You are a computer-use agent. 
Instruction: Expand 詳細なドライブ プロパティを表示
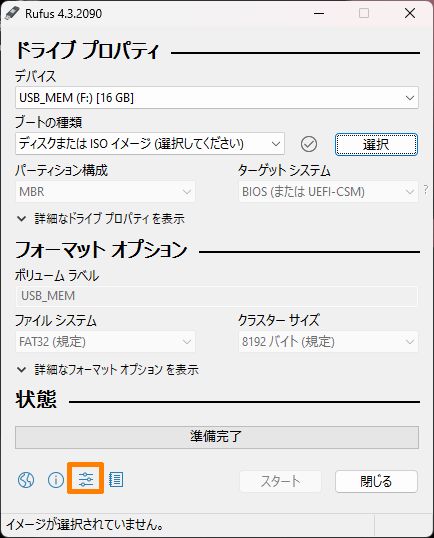point(101,219)
